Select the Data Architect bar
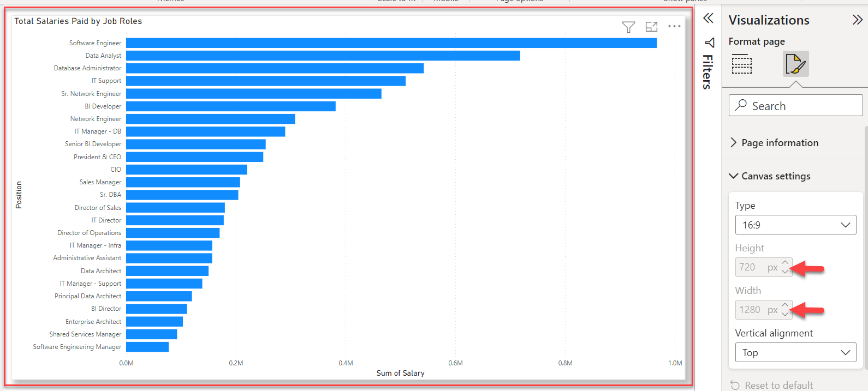This screenshot has width=868, height=391. pyautogui.click(x=167, y=271)
